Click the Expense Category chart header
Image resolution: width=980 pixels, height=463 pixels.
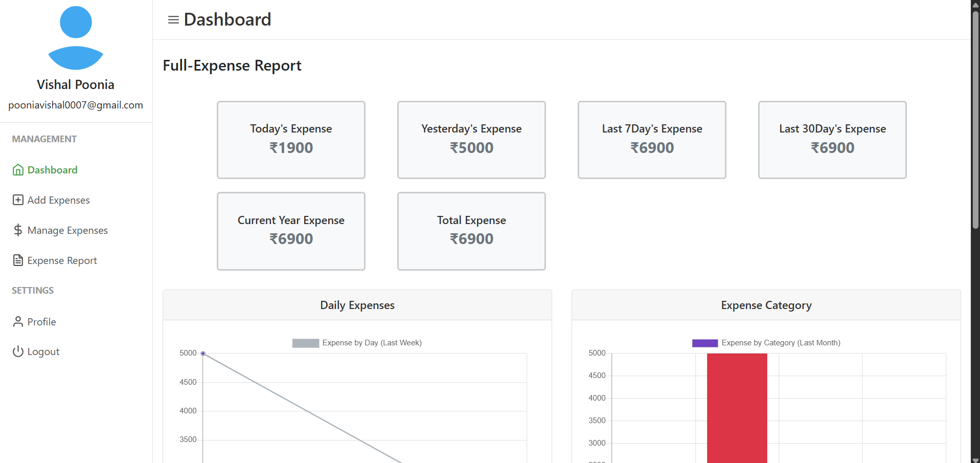point(766,305)
